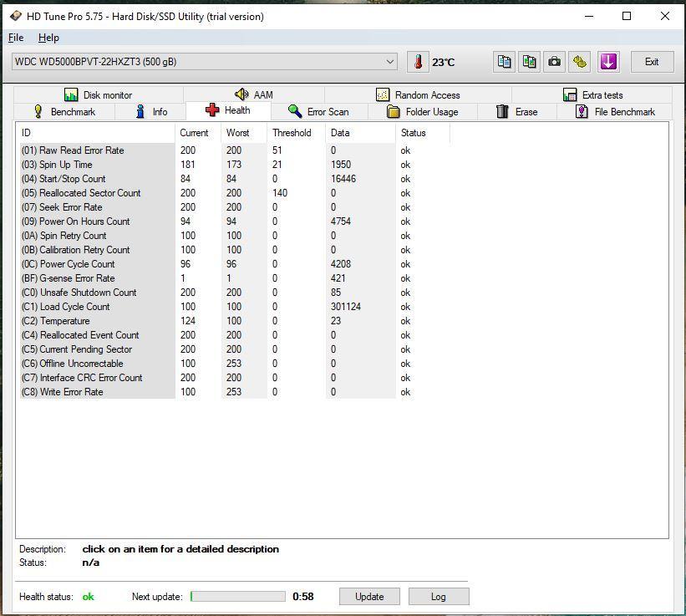Switch to the Error Scan tab

[319, 111]
